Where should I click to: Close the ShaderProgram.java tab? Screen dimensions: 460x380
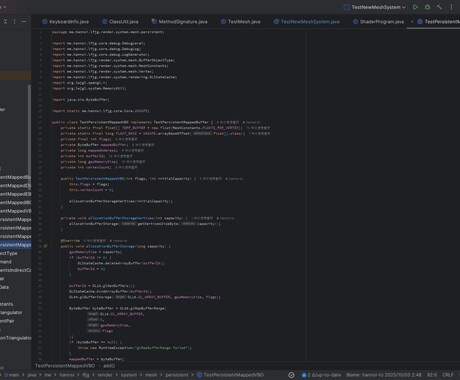click(x=412, y=22)
